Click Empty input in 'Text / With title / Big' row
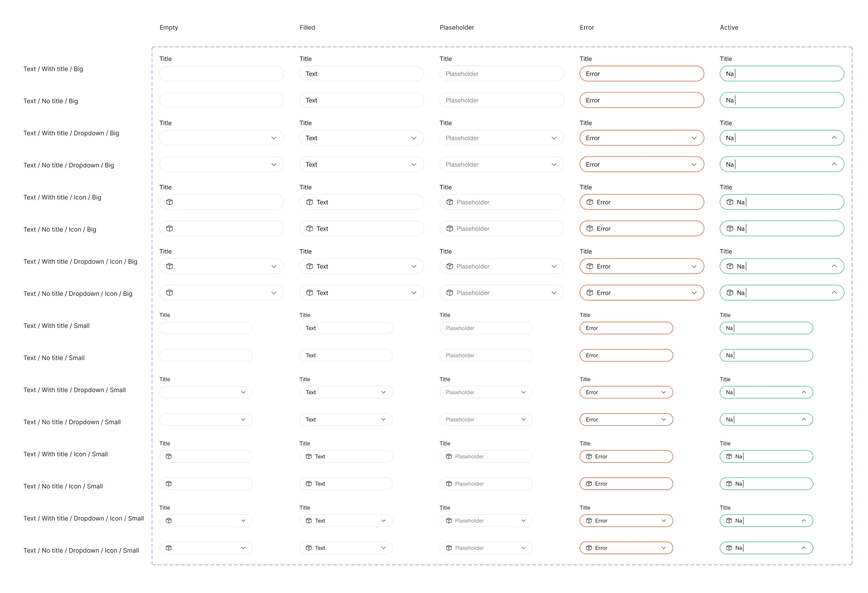Image resolution: width=868 pixels, height=593 pixels. [x=221, y=74]
